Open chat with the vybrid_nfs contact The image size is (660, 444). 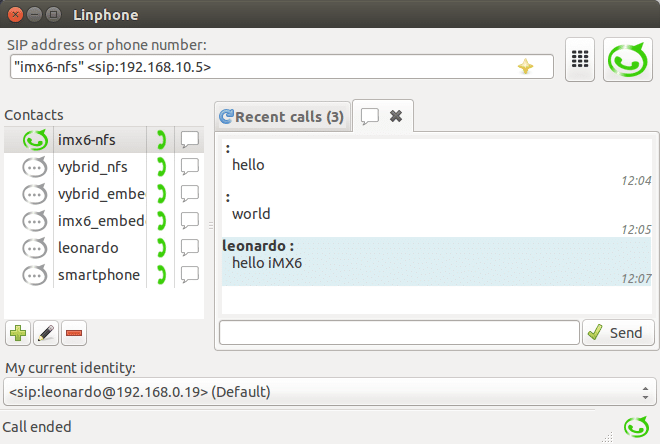point(190,167)
